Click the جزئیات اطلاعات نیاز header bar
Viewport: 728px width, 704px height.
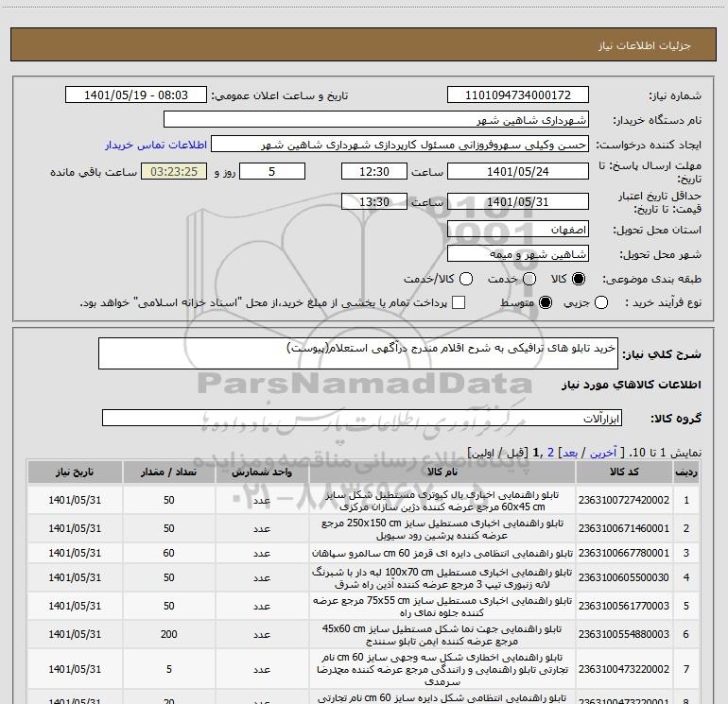364,44
